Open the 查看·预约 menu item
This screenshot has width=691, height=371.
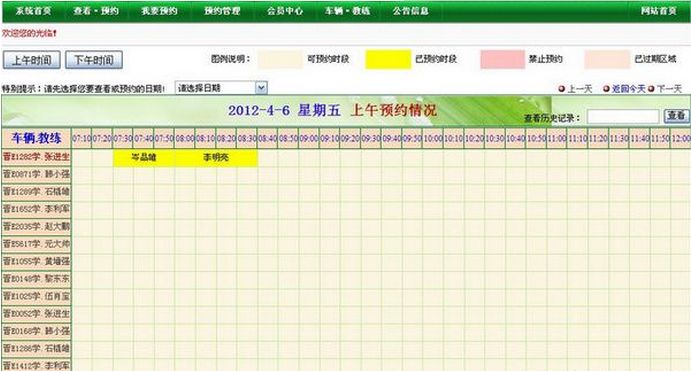(x=96, y=11)
